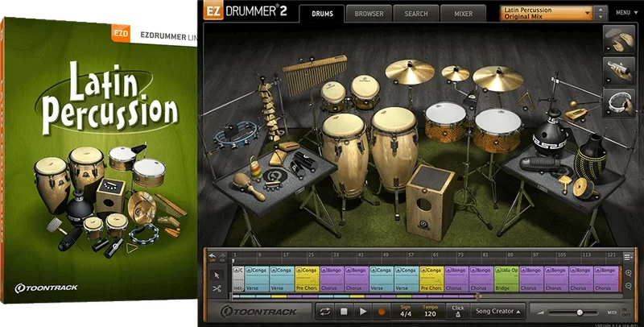This screenshot has height=327, width=644.
Task: Shake the black cylinder shaker on right table
Action: (540, 164)
